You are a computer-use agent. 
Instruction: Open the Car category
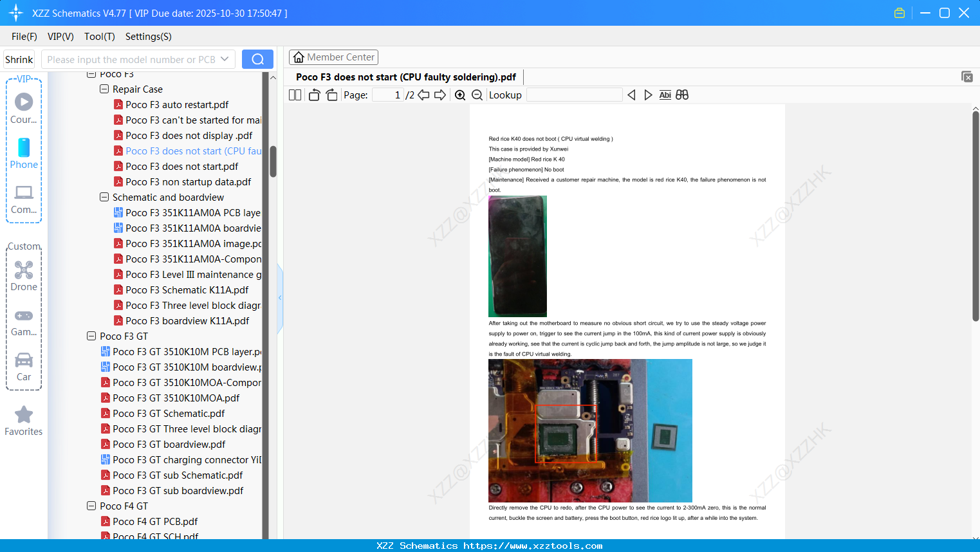(24, 367)
